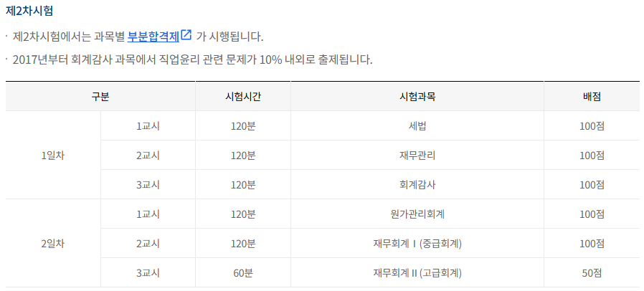Click the 세법 subject cell
644x291 pixels.
(417, 125)
